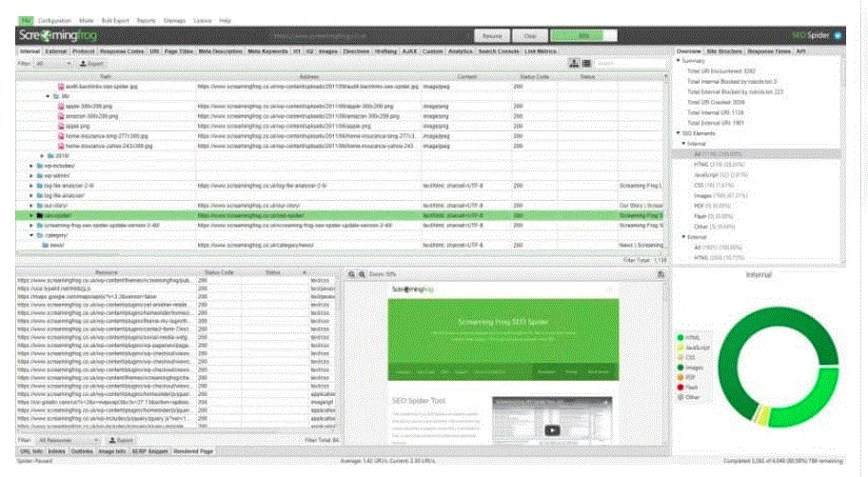The width and height of the screenshot is (868, 477).
Task: Click the lower Export button
Action: (121, 441)
